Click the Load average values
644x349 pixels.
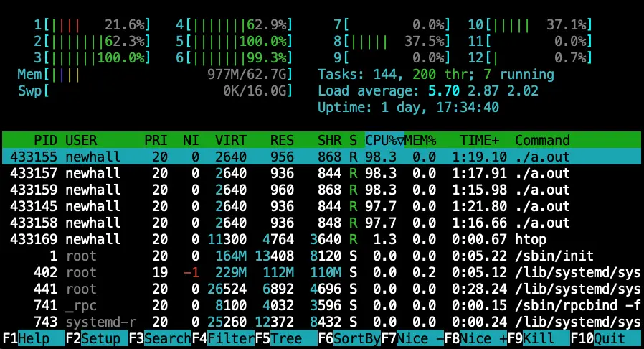coord(483,90)
